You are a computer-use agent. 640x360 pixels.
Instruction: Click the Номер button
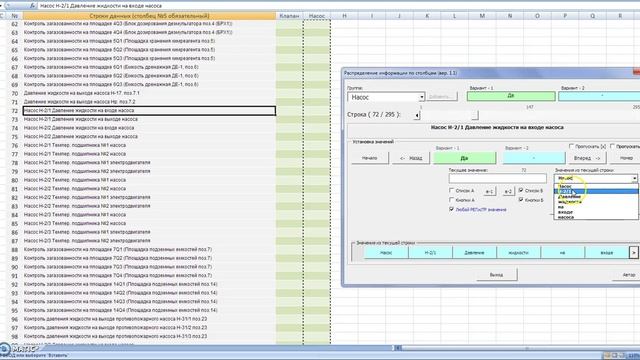(x=626, y=158)
